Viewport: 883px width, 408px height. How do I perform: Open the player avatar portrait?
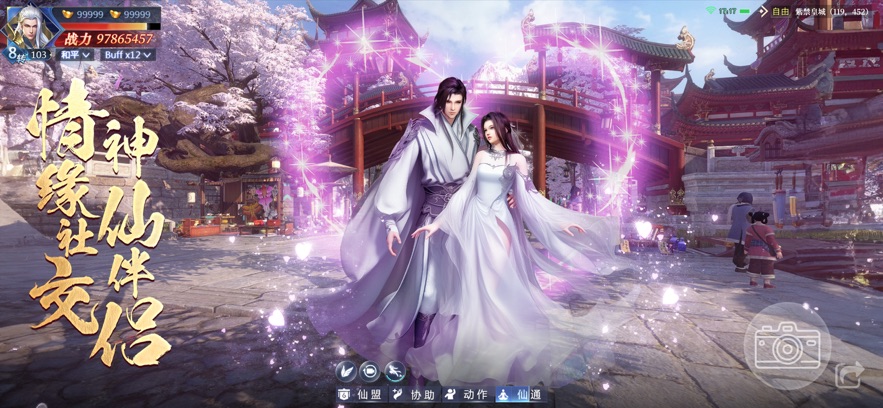pyautogui.click(x=28, y=27)
